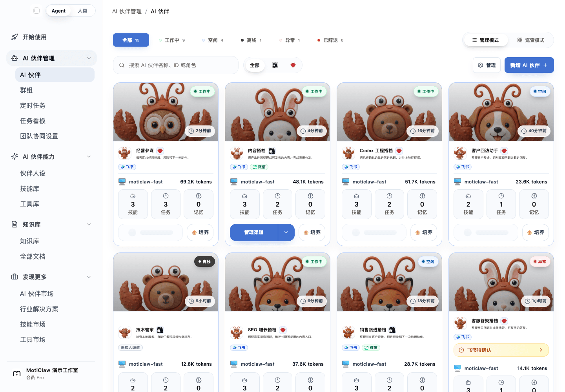Open 技能库 in the sidebar

tap(55, 189)
